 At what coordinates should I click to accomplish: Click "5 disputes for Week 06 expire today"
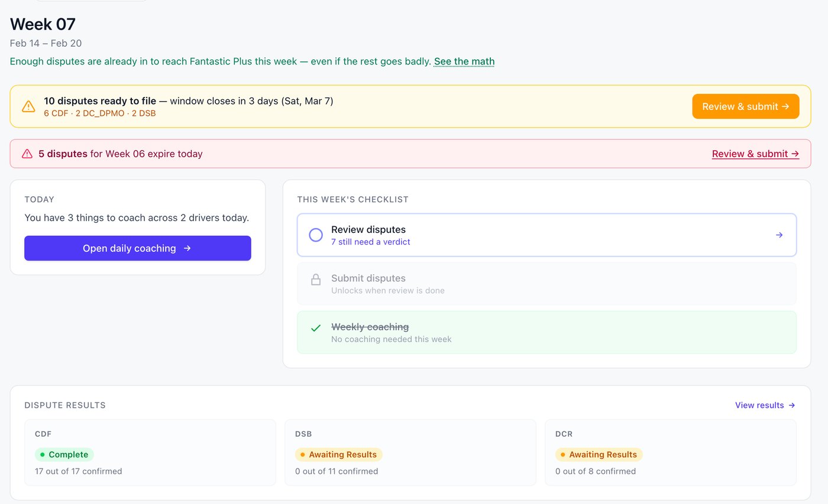pos(121,154)
